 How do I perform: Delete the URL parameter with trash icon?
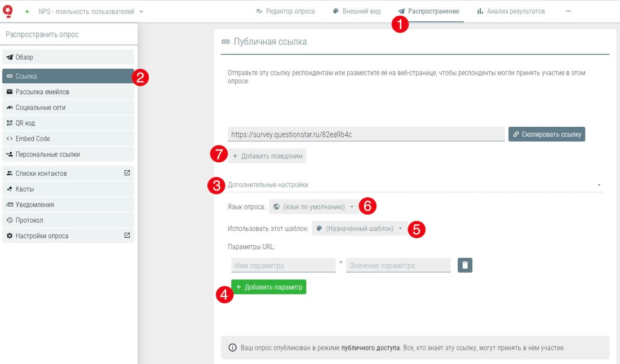[464, 265]
